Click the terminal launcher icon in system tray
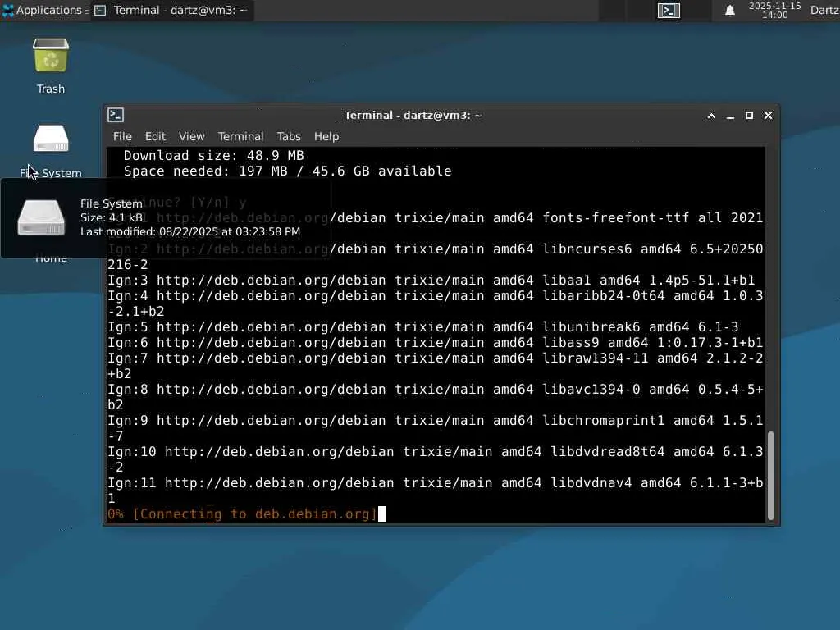The width and height of the screenshot is (840, 630). (669, 11)
